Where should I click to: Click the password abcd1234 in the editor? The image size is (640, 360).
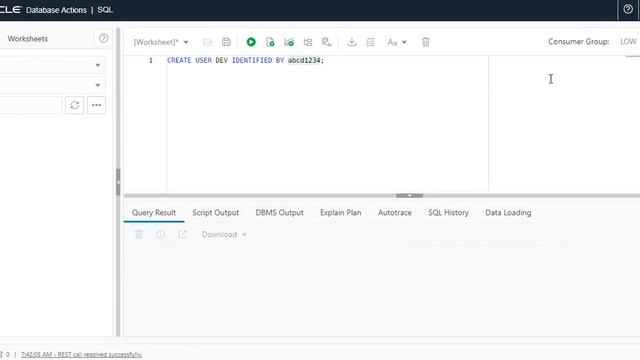304,60
